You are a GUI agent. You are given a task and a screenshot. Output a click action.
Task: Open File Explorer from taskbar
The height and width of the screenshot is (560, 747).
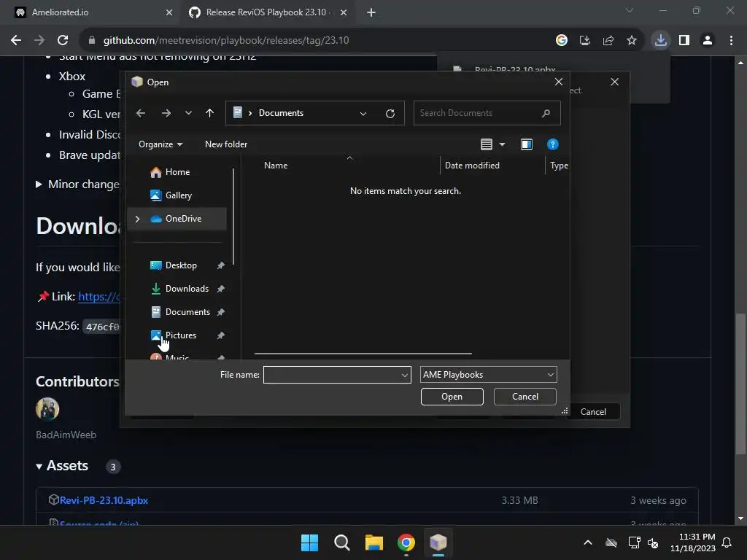point(374,542)
